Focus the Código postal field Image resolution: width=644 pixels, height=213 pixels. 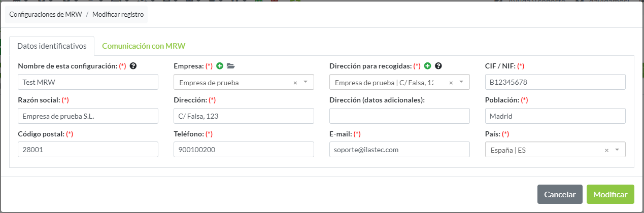click(x=88, y=150)
